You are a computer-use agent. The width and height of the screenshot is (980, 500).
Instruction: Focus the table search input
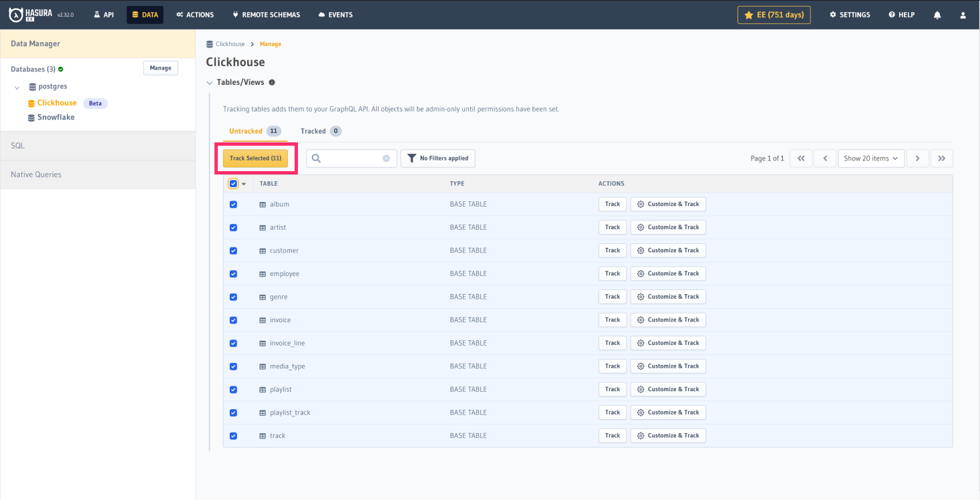tap(352, 158)
